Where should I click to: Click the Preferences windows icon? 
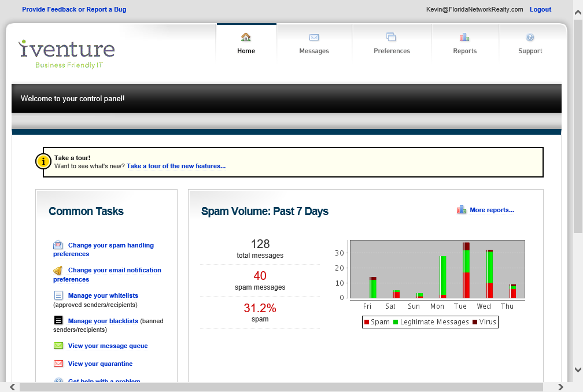point(391,37)
